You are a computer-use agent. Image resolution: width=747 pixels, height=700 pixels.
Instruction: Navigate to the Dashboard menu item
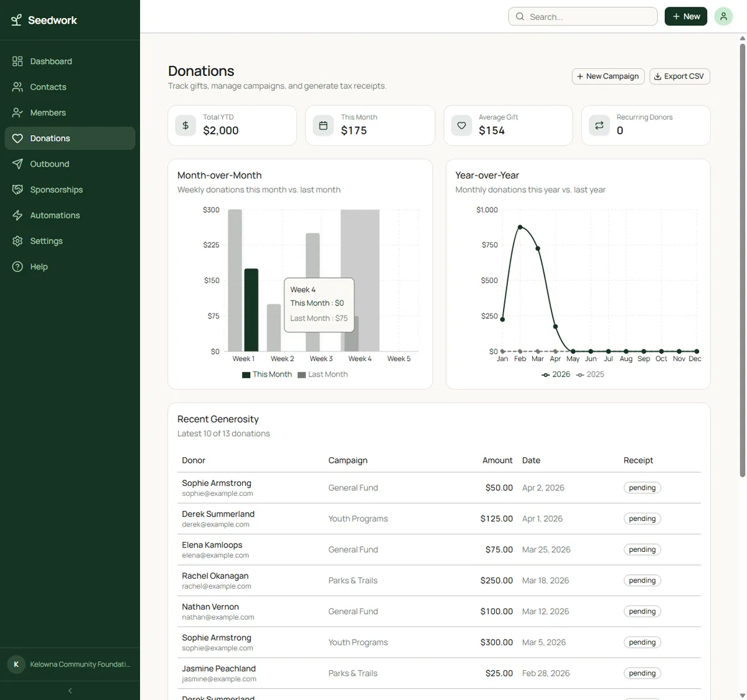coord(50,61)
